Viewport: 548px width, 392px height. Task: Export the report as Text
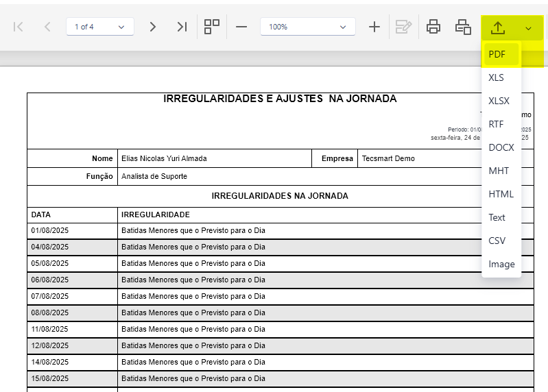[x=501, y=217]
